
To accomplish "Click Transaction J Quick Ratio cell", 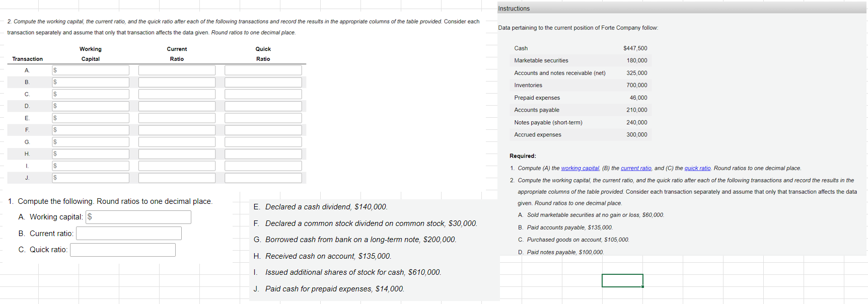I will click(262, 178).
